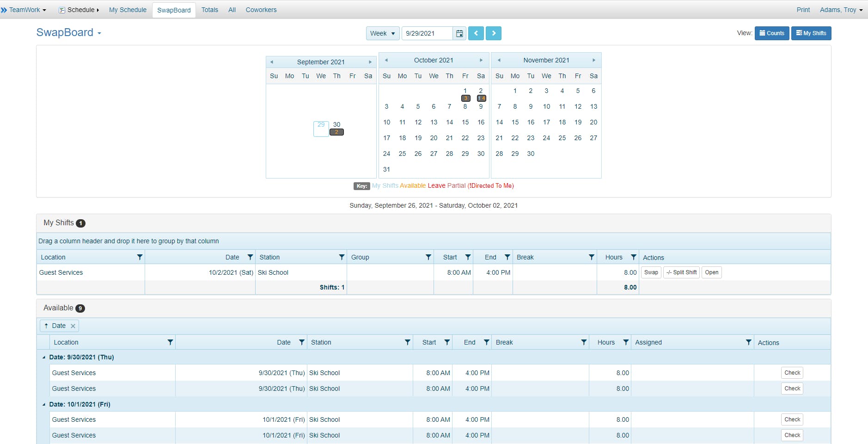Click the blue previous-week arrow

click(x=476, y=33)
